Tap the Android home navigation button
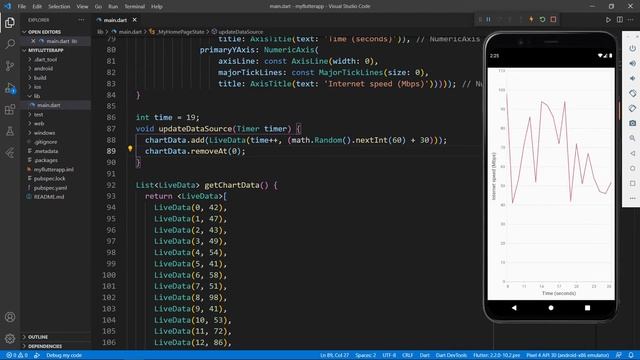 click(x=551, y=308)
